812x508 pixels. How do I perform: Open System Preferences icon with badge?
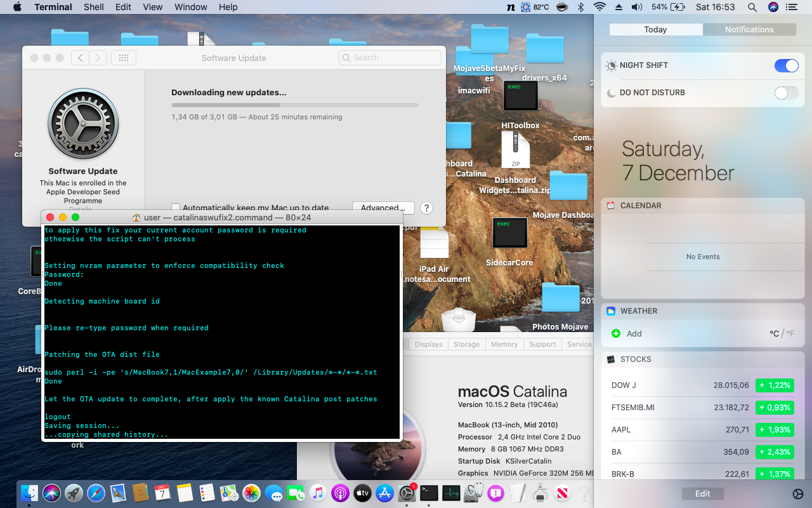click(407, 493)
